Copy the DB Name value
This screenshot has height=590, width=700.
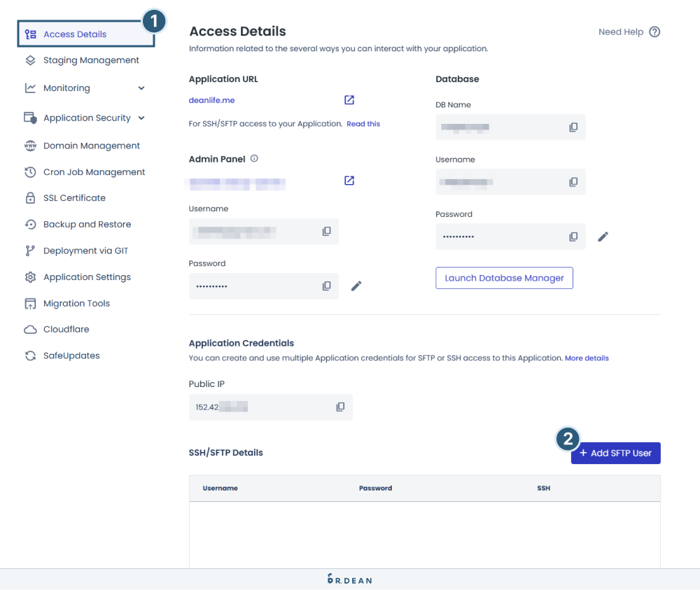point(573,127)
